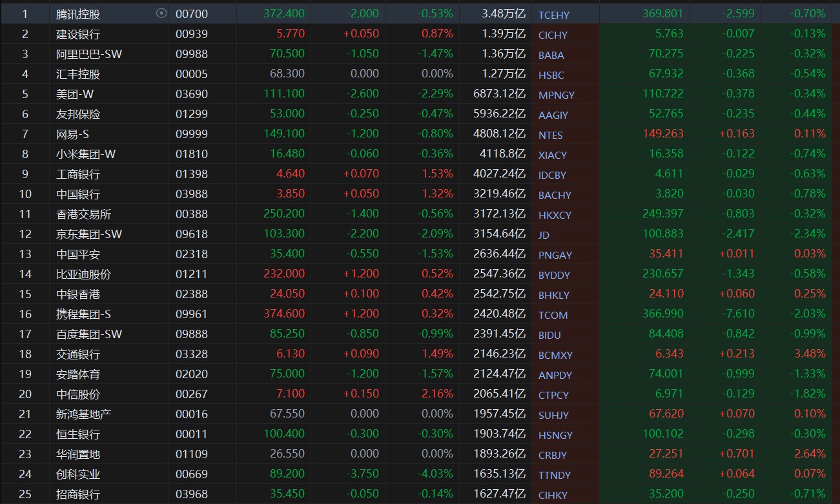Click the CIHKY ticker symbol

(x=553, y=495)
